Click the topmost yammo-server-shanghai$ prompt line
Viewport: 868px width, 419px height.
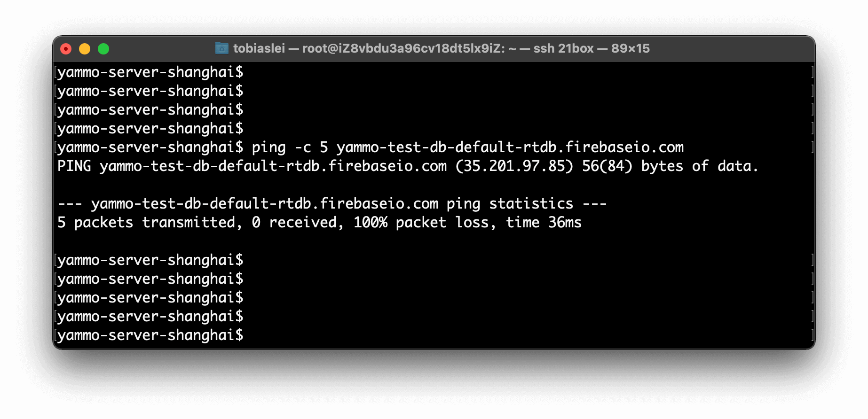click(x=150, y=72)
